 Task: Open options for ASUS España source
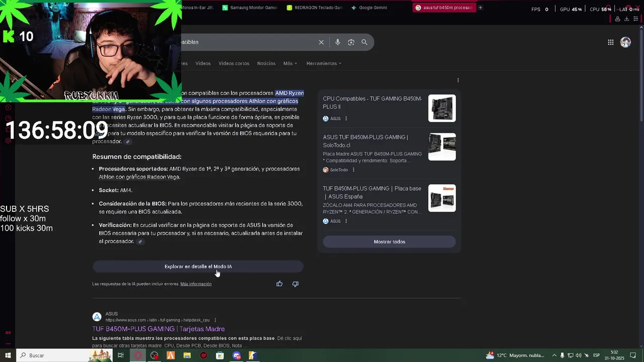(x=346, y=221)
